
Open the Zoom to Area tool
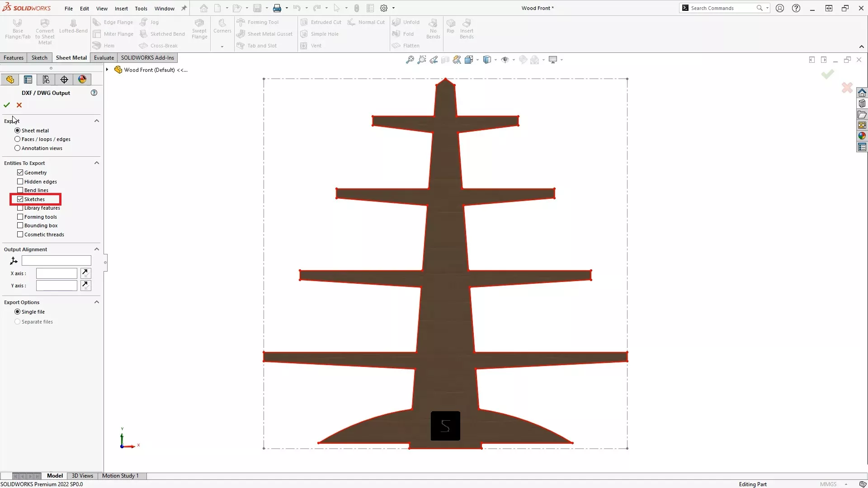pyautogui.click(x=421, y=60)
